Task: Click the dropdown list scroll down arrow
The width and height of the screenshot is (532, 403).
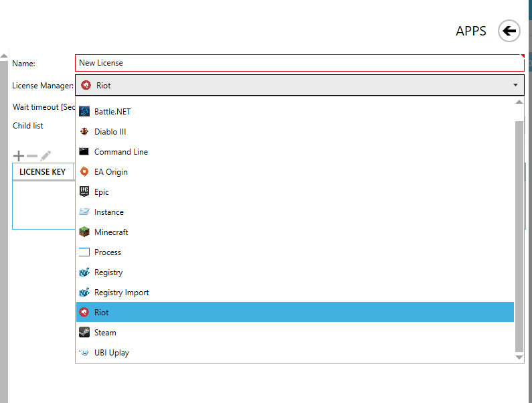Action: (519, 357)
